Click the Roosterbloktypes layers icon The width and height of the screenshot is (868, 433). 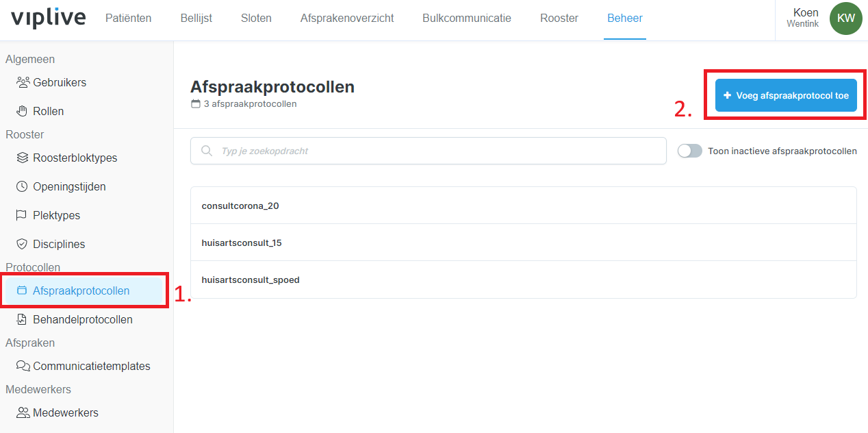(x=22, y=158)
